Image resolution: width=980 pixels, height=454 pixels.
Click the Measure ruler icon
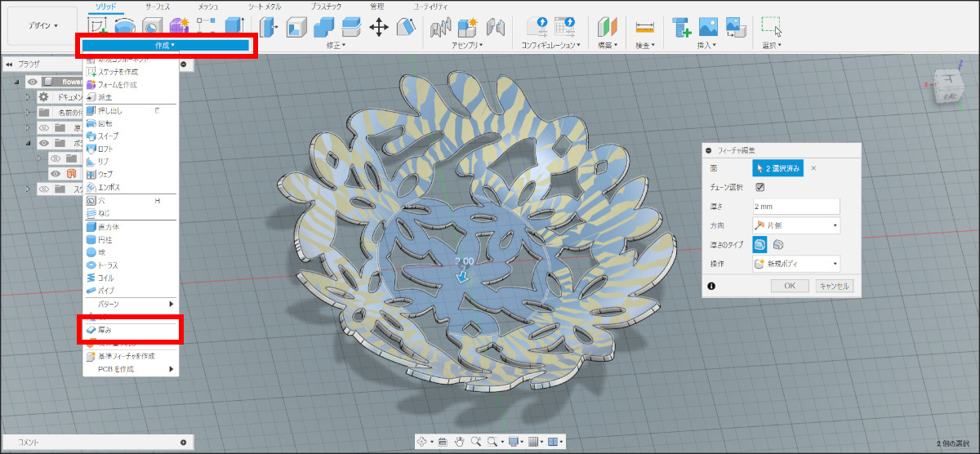point(645,26)
